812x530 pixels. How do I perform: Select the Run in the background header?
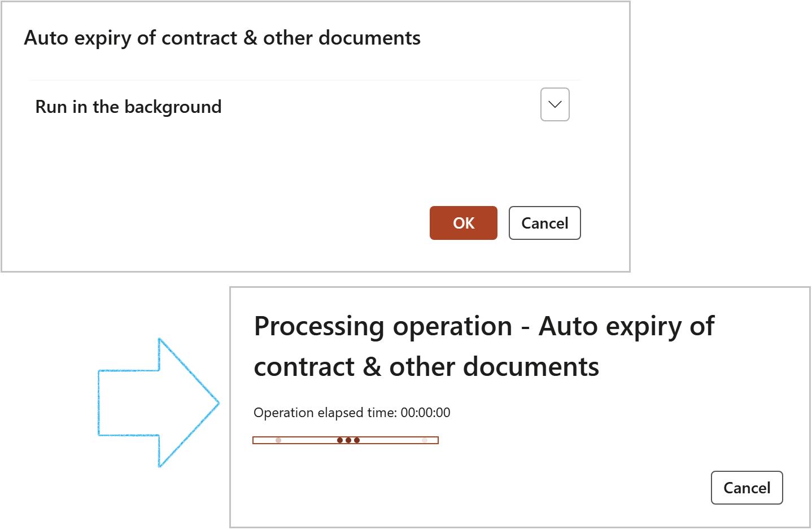(x=129, y=107)
